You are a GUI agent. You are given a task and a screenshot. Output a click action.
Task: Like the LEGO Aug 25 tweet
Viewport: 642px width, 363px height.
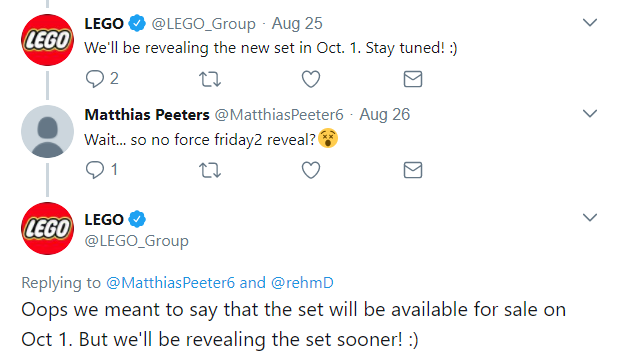click(311, 79)
